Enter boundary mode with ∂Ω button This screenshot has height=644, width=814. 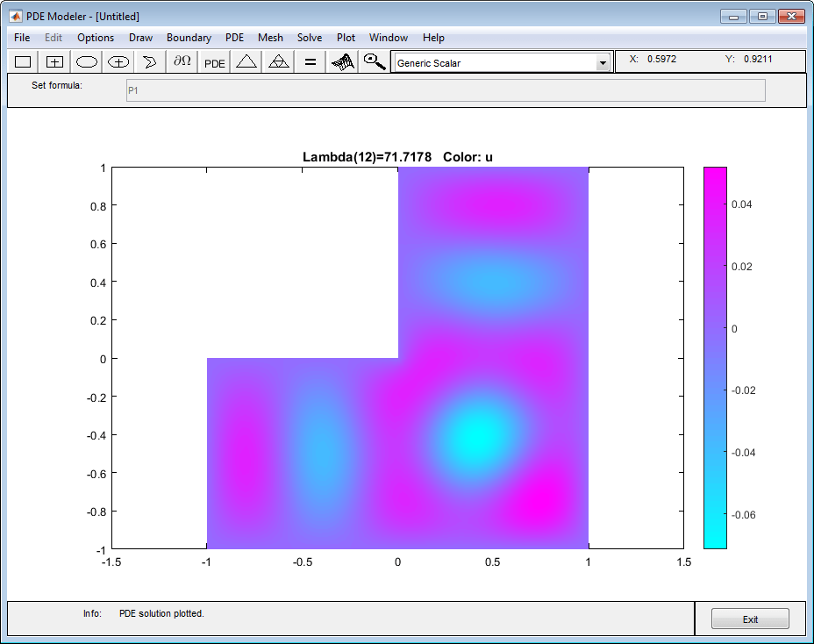click(x=182, y=61)
